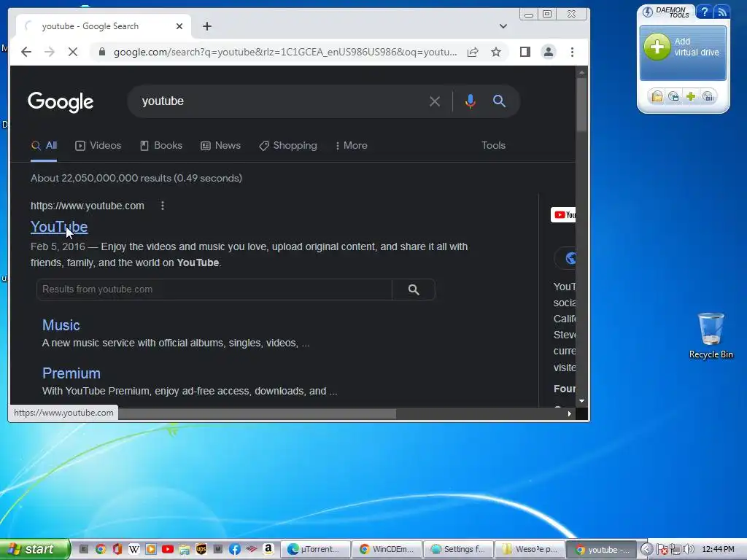
Task: Switch to the Settings taskbar window
Action: [458, 550]
